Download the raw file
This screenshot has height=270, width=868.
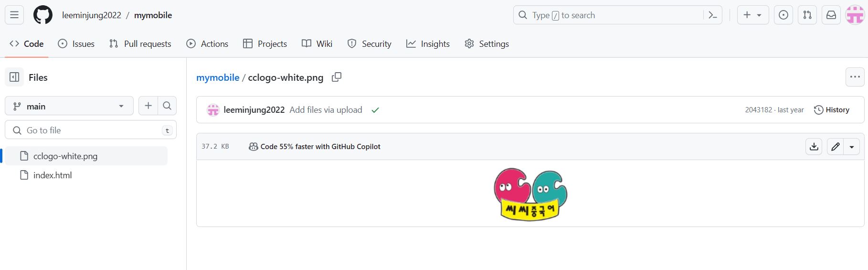coord(814,147)
